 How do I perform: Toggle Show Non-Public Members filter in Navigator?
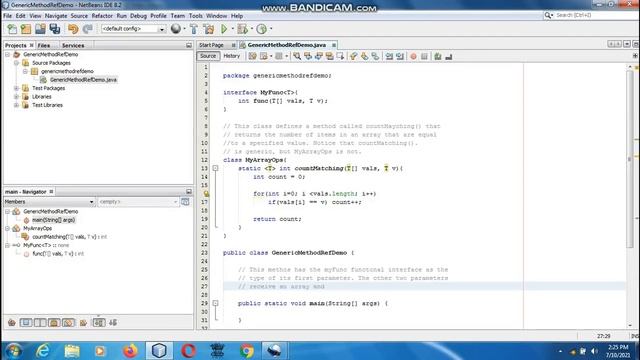[54, 322]
